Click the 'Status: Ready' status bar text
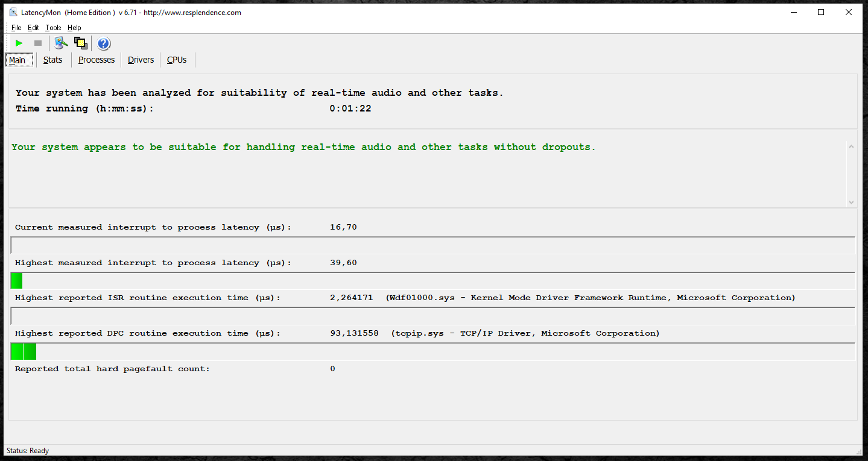This screenshot has width=868, height=461. point(28,451)
